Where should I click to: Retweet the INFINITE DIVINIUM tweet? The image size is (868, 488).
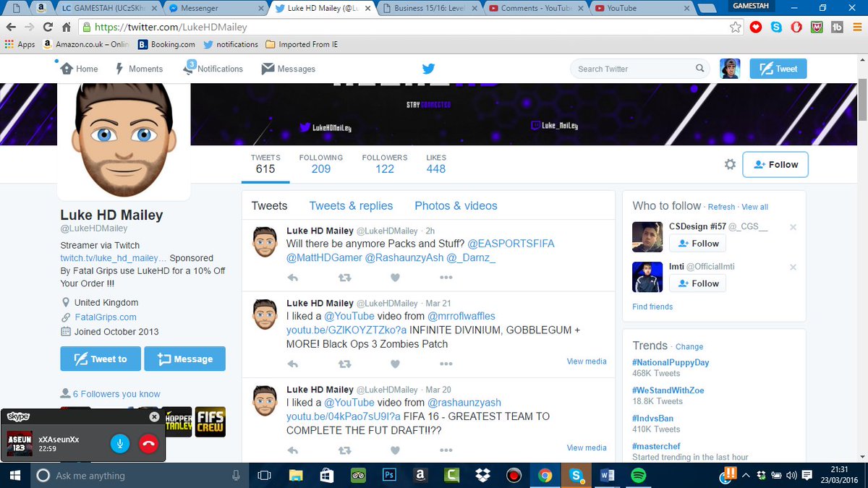tap(344, 364)
